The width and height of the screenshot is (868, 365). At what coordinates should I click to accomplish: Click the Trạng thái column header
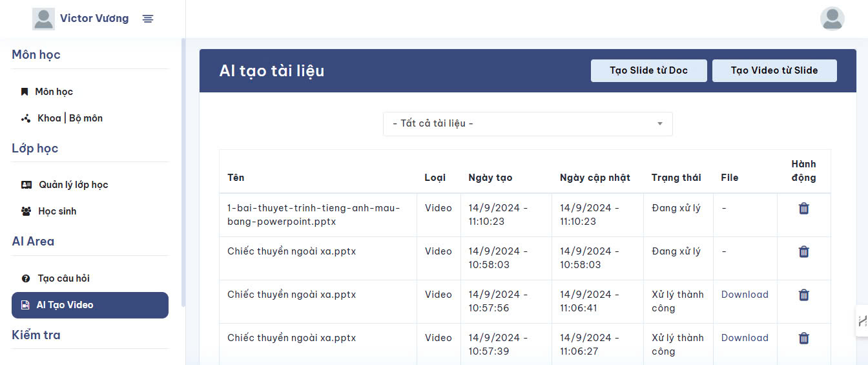676,178
